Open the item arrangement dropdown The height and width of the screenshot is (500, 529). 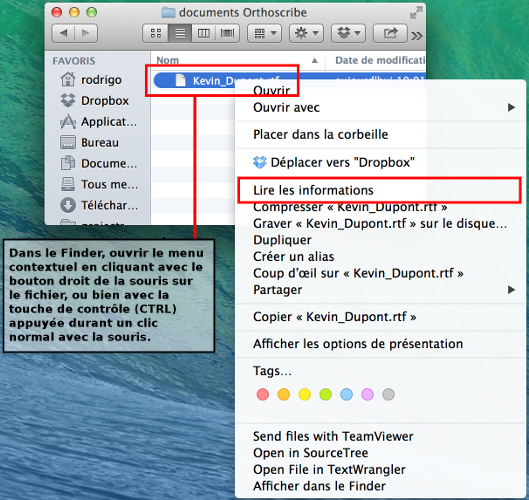point(264,33)
